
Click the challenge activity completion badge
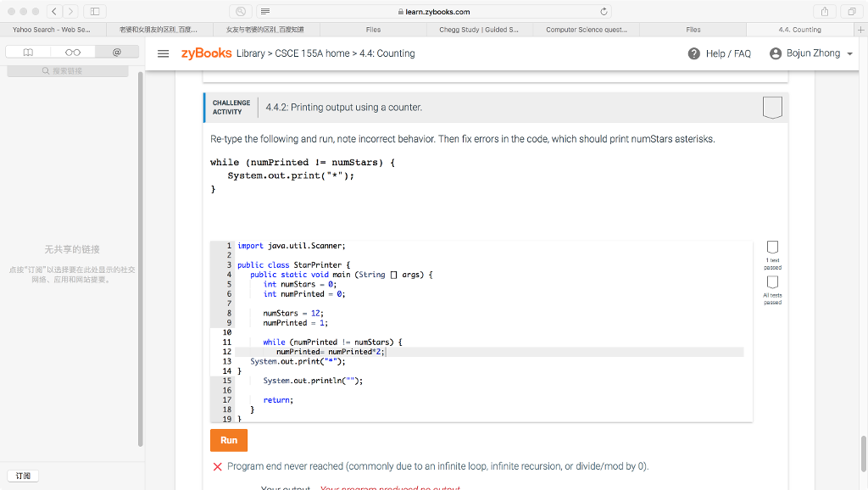point(772,108)
